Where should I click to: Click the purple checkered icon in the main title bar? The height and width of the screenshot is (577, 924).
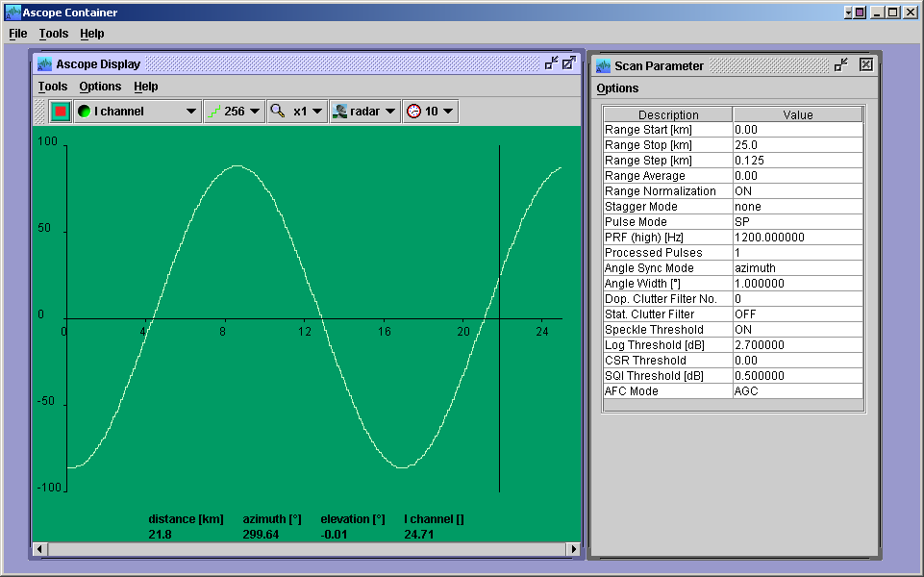[x=860, y=13]
